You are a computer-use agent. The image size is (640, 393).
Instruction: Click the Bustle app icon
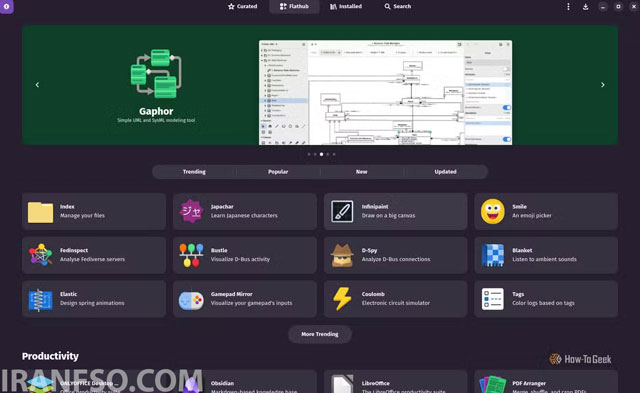[x=191, y=255]
